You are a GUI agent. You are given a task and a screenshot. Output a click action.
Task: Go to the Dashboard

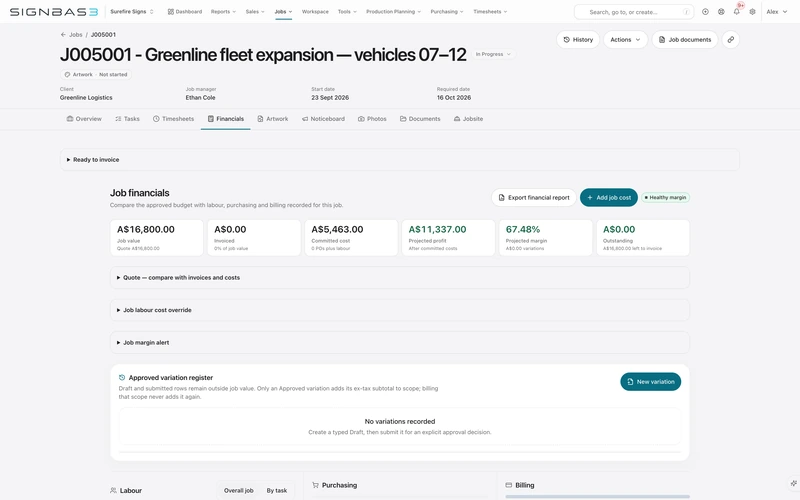pos(185,12)
